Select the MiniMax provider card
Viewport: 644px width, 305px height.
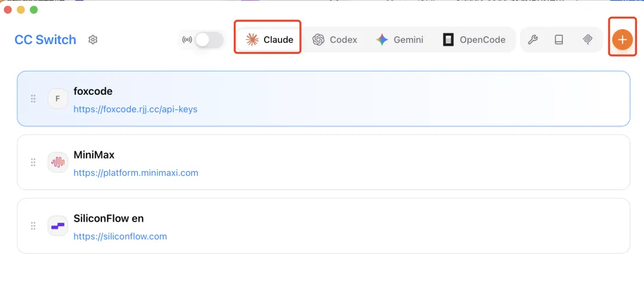(x=323, y=162)
